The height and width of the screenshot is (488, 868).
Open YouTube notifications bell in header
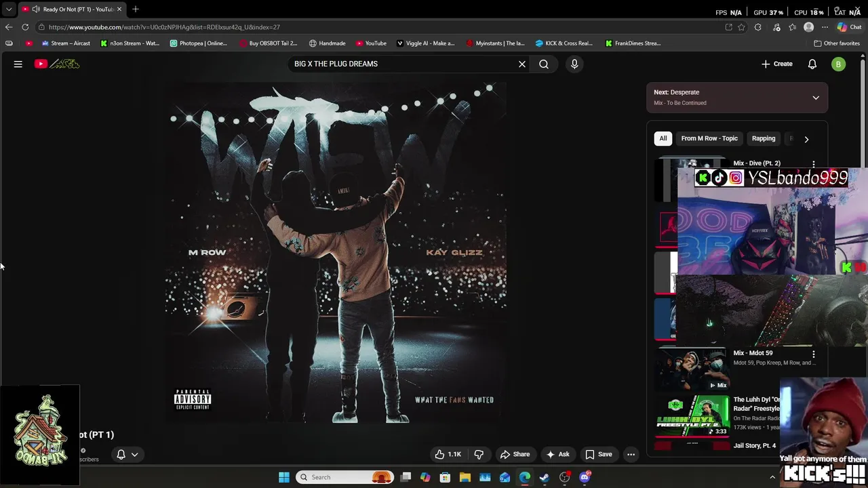click(x=812, y=64)
